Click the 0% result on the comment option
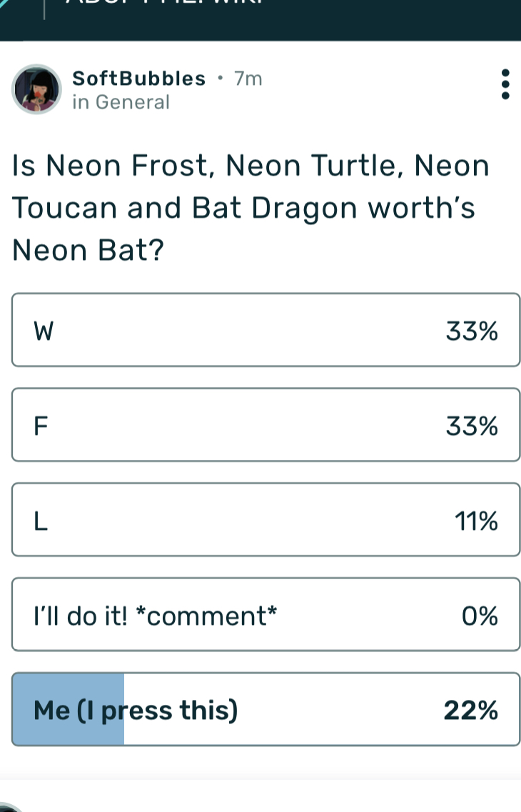Screen dimensions: 521x812 click(x=480, y=616)
